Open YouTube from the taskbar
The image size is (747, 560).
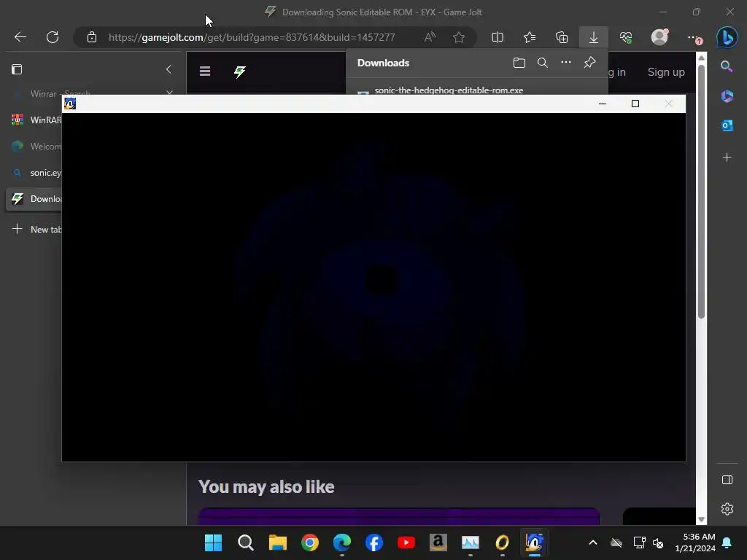(x=406, y=542)
